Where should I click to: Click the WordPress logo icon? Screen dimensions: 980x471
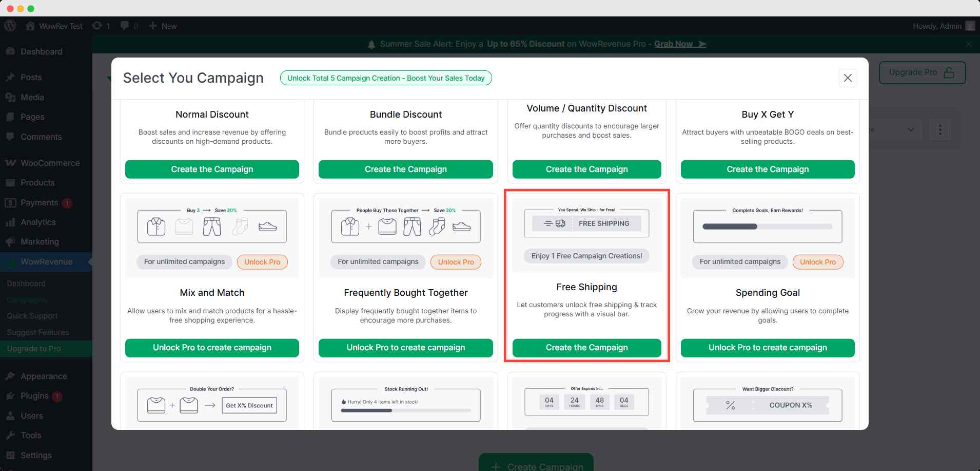click(10, 26)
